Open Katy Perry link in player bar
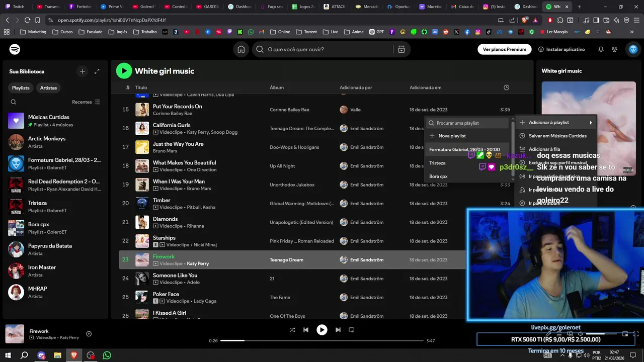Viewport: 644px width, 362px height. [x=70, y=337]
